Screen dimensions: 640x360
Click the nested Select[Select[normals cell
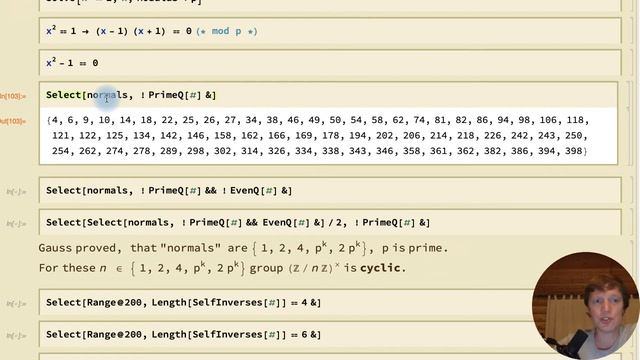pos(330,222)
